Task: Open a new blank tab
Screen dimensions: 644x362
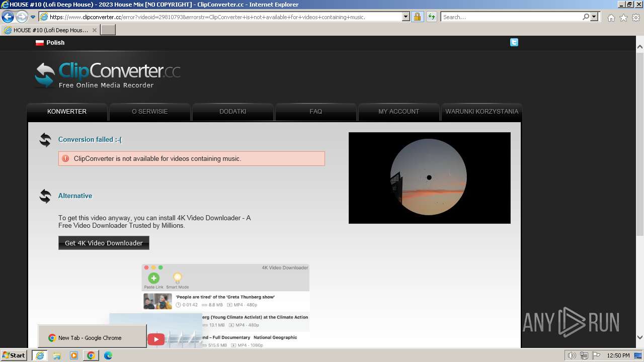Action: [x=108, y=30]
